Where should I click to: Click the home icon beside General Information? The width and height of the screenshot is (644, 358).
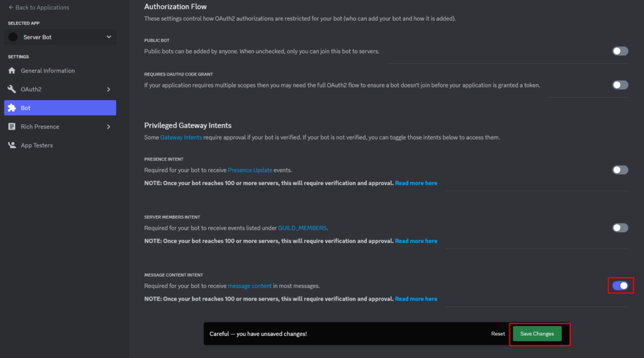tap(12, 70)
